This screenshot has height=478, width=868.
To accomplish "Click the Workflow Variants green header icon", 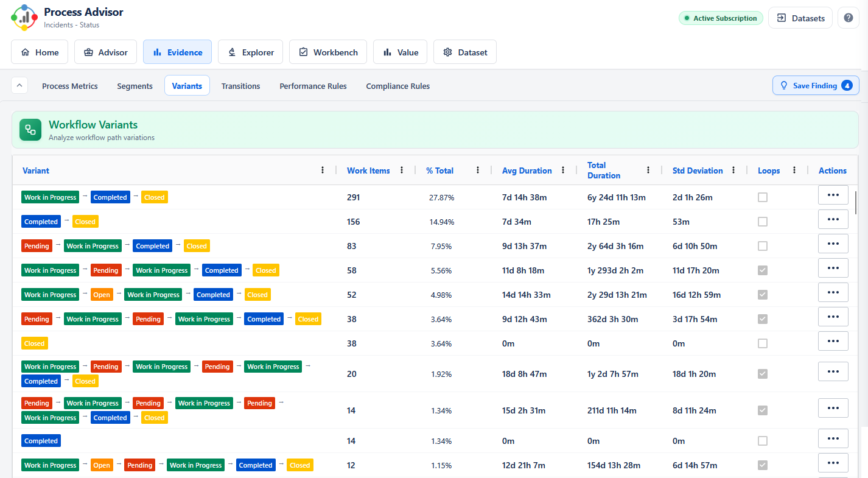I will point(30,130).
